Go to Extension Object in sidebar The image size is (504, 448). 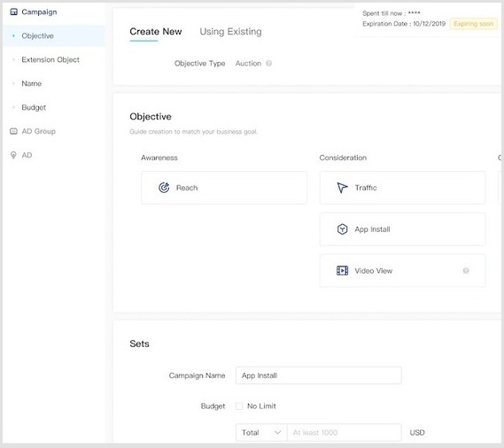50,60
